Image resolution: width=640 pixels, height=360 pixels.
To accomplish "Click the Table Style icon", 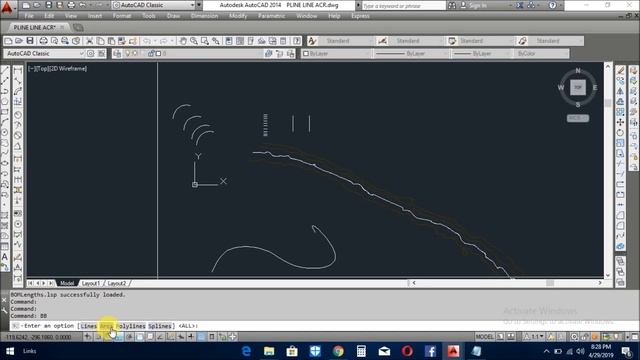I will coord(452,41).
